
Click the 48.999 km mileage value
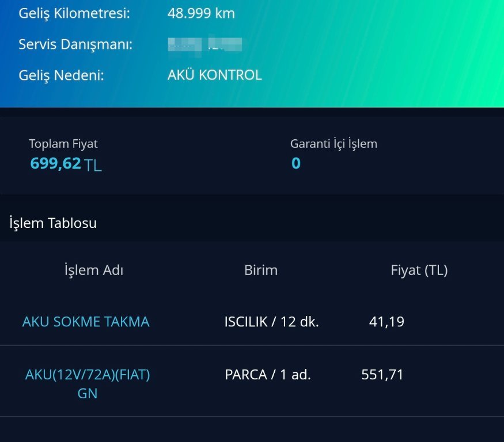(201, 13)
